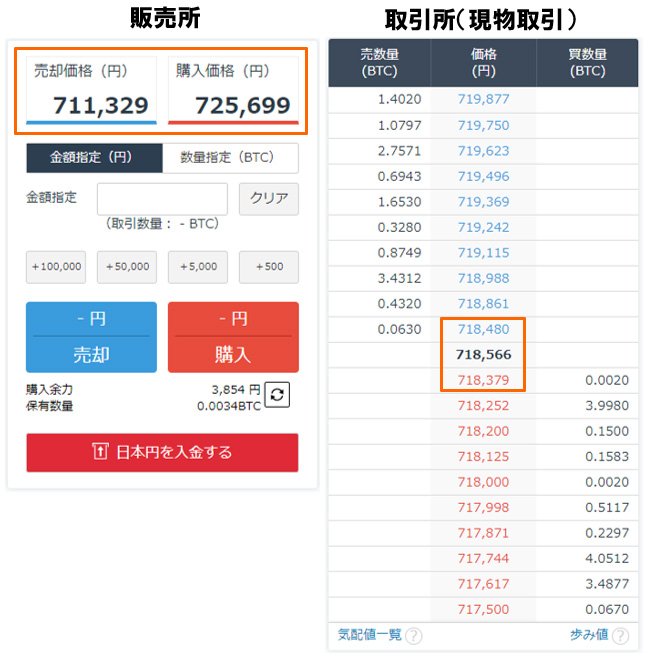Select ask price 719,623
Screen dimensions: 648x659
(483, 151)
